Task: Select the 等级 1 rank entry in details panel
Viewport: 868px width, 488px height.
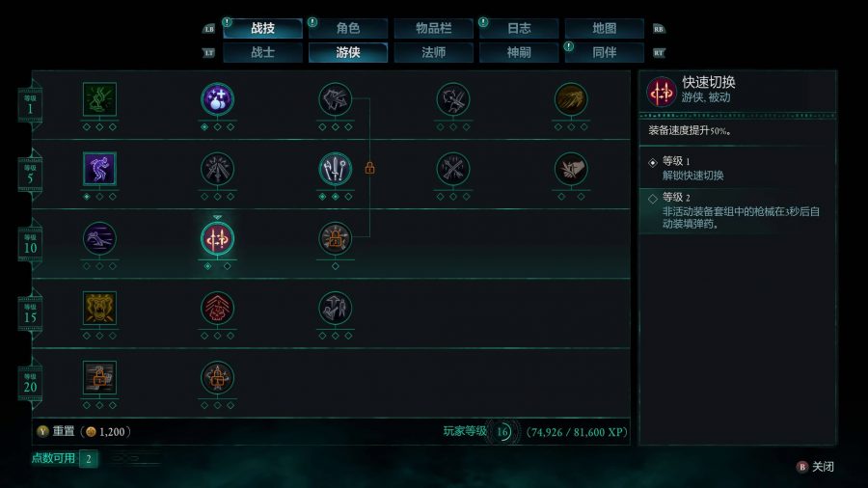Action: [737, 168]
